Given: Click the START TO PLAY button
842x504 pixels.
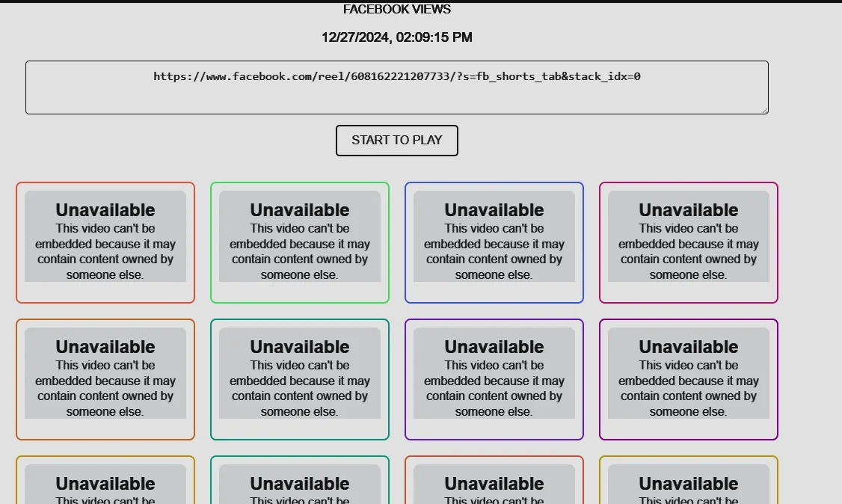Looking at the screenshot, I should [x=397, y=141].
